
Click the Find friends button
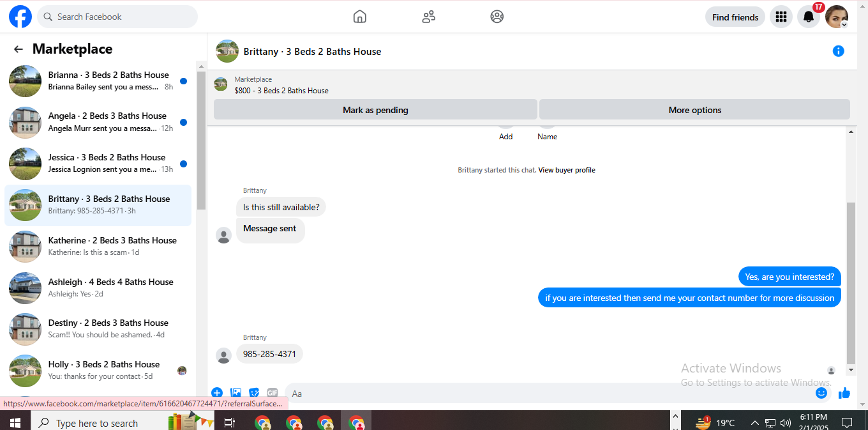tap(735, 17)
